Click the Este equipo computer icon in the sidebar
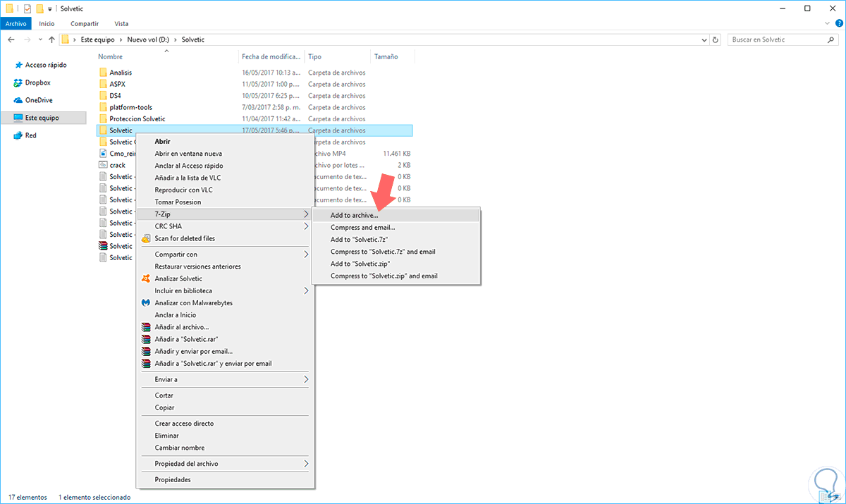Viewport: 846px width, 504px height. point(18,118)
